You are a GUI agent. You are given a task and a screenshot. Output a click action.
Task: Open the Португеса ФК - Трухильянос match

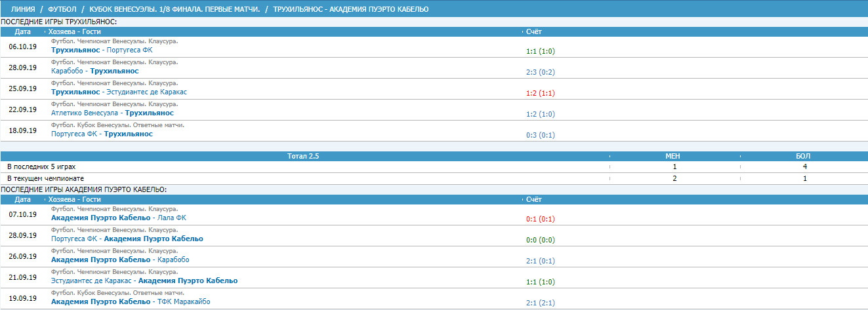[102, 134]
